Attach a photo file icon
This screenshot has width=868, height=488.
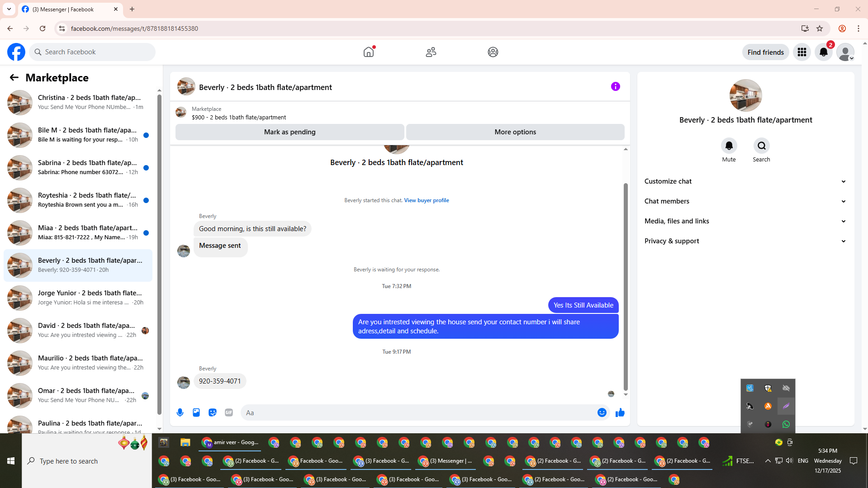coord(196,412)
